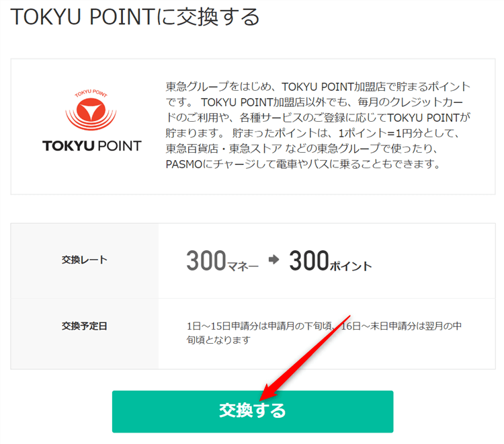
Task: Click the 旬頃となります text ending the schedule note
Action: (218, 340)
